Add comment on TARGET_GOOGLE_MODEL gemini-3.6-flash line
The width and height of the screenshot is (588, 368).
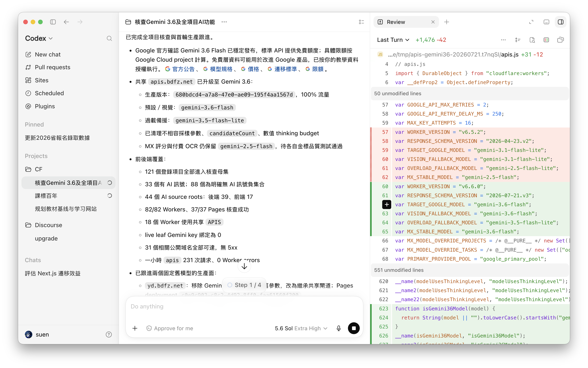click(x=387, y=204)
